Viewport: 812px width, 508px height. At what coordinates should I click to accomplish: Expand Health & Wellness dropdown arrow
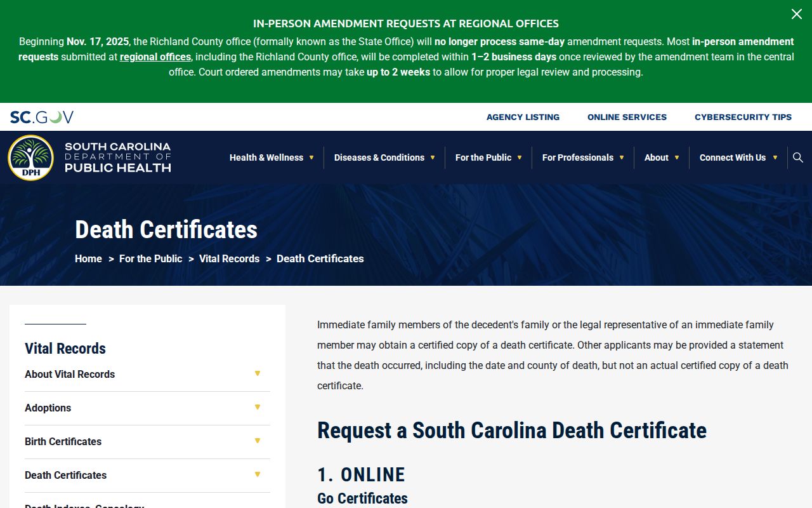click(311, 157)
